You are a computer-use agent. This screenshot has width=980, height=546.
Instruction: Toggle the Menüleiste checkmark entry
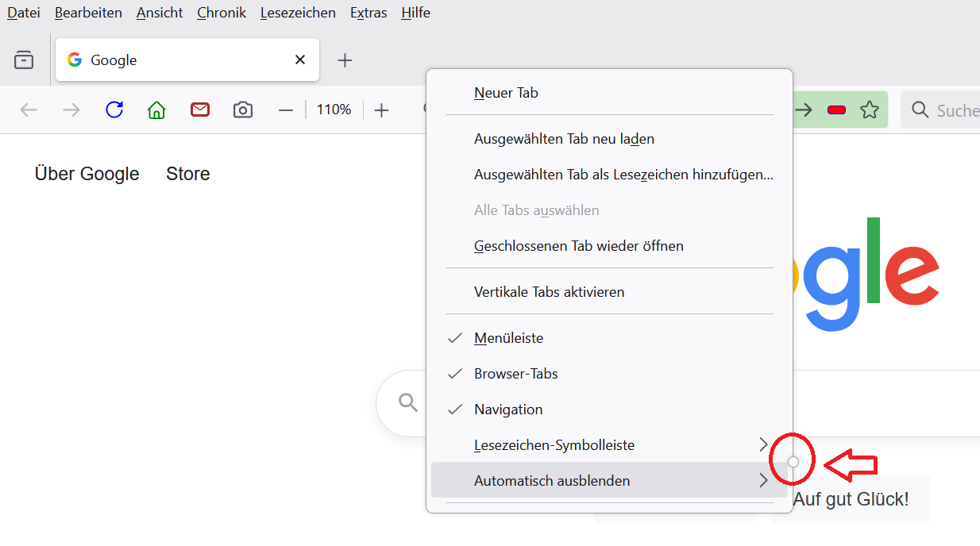point(508,338)
